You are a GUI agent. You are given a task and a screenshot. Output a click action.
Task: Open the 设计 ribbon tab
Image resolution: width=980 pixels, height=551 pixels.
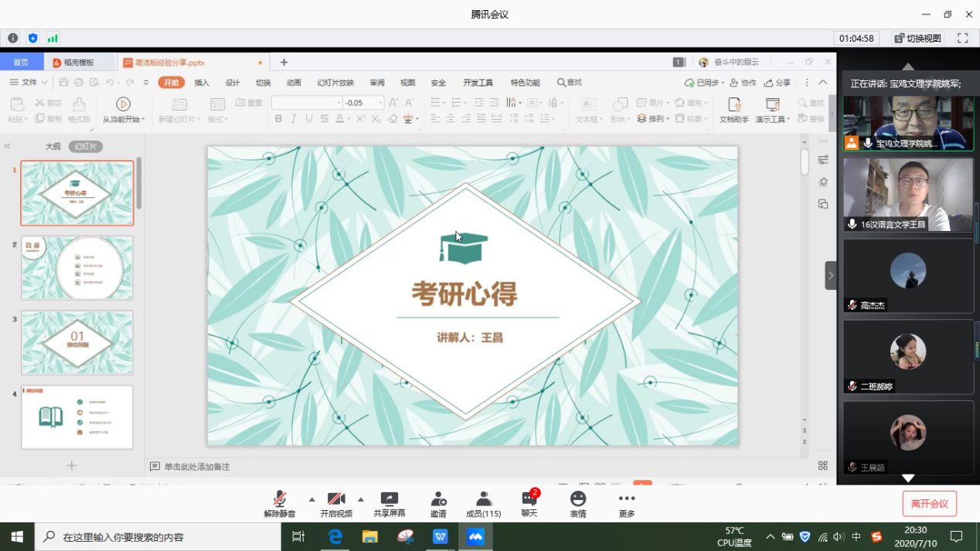tap(233, 83)
